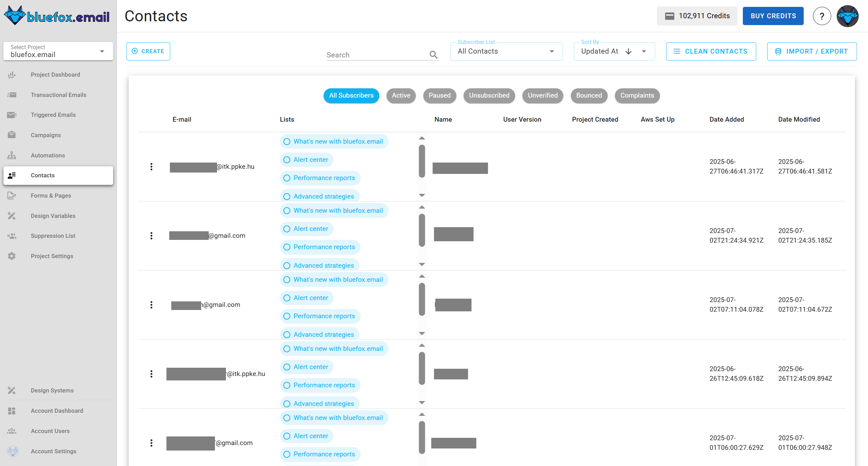Filter by Unsubscribed contacts

point(489,96)
